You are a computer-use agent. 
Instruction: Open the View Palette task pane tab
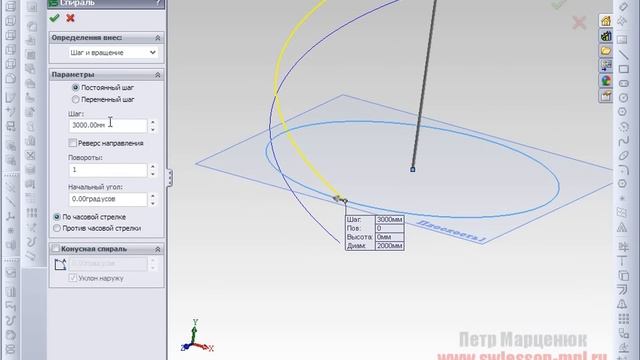click(606, 66)
